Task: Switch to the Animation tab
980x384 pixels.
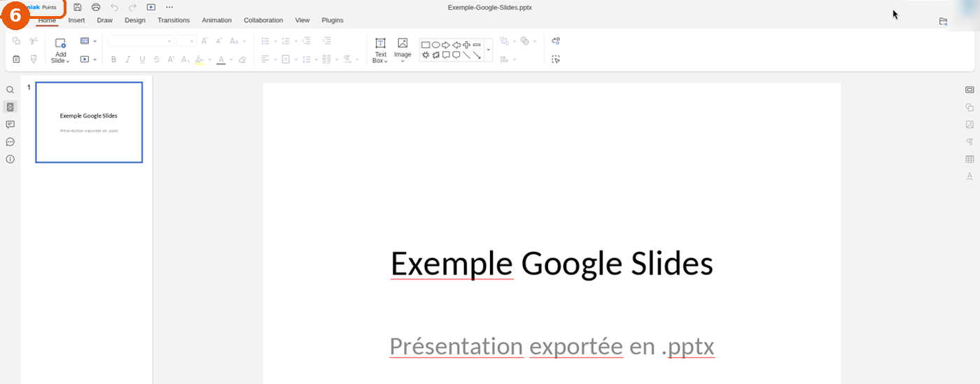Action: click(217, 20)
